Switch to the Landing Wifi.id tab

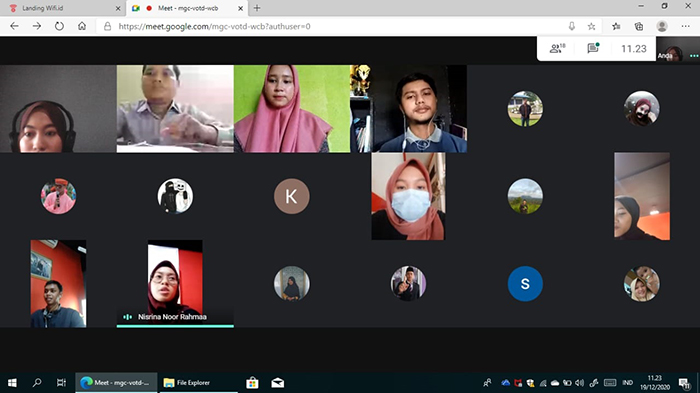pyautogui.click(x=62, y=8)
